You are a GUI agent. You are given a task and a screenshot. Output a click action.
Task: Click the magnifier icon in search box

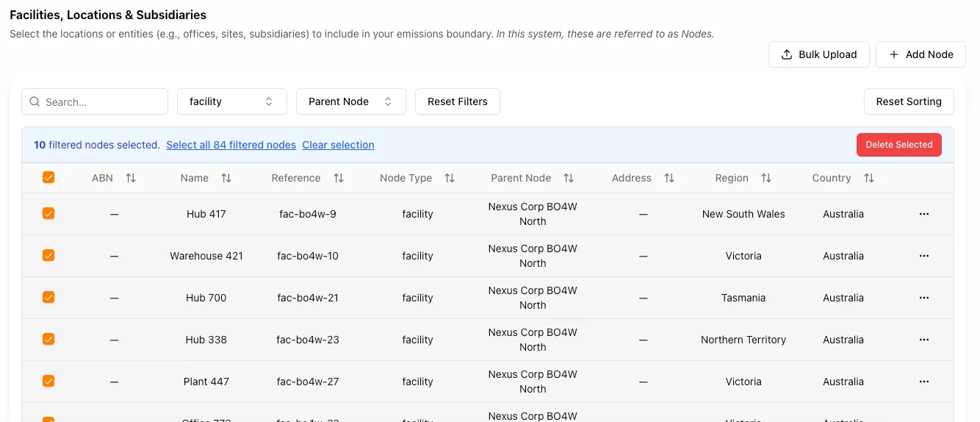pyautogui.click(x=35, y=102)
